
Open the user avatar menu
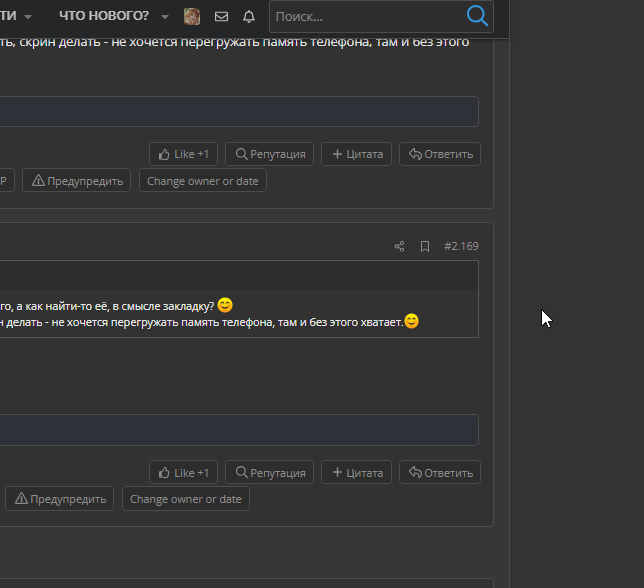point(192,16)
